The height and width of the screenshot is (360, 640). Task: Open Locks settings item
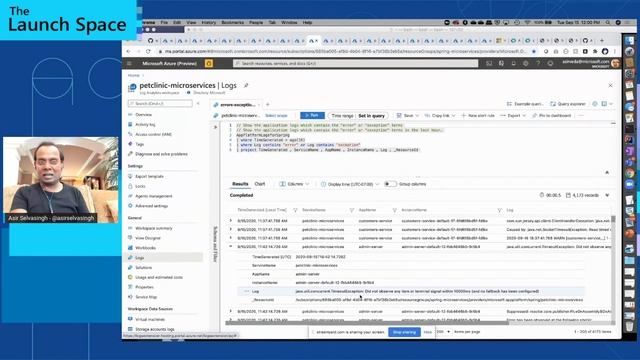tap(140, 186)
